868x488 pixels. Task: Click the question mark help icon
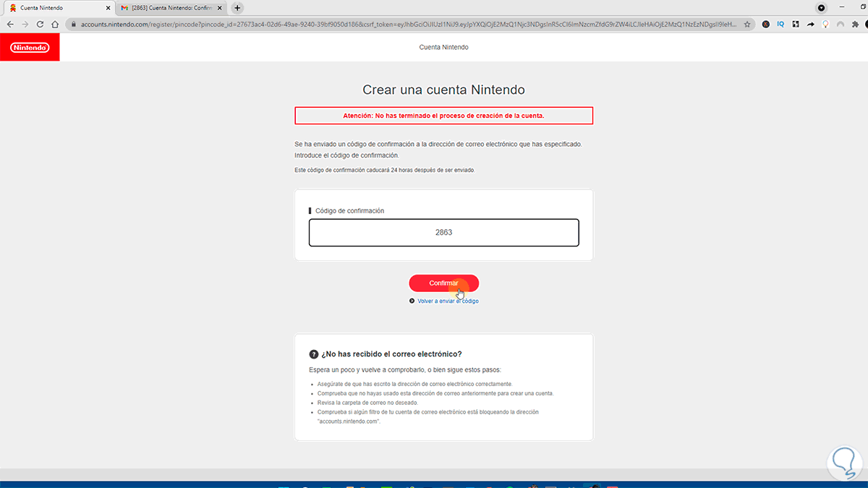tap(313, 354)
